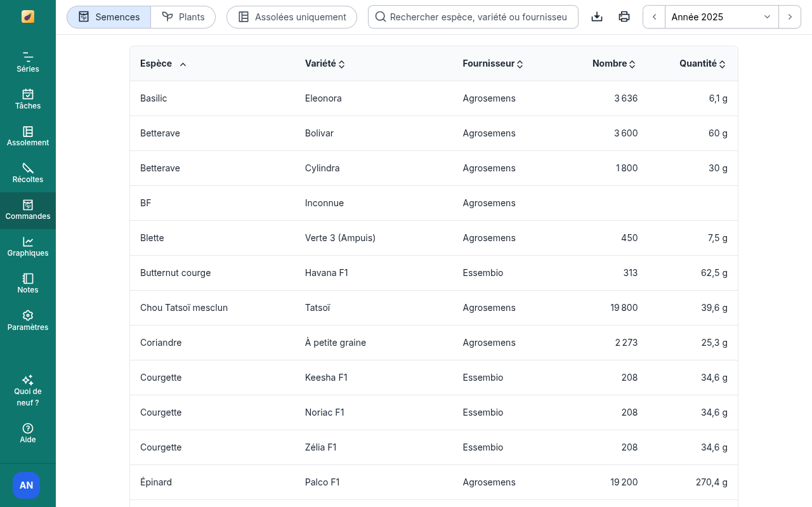Print the orders table

pos(624,17)
